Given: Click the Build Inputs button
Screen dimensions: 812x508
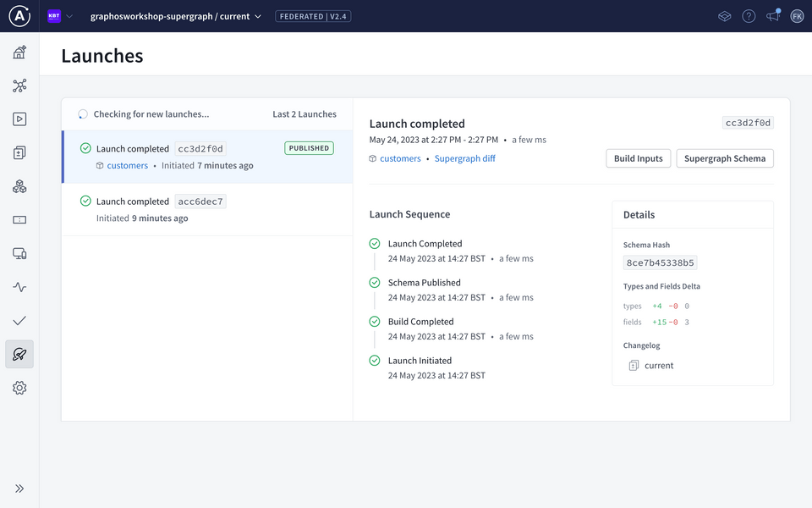Looking at the screenshot, I should 638,158.
